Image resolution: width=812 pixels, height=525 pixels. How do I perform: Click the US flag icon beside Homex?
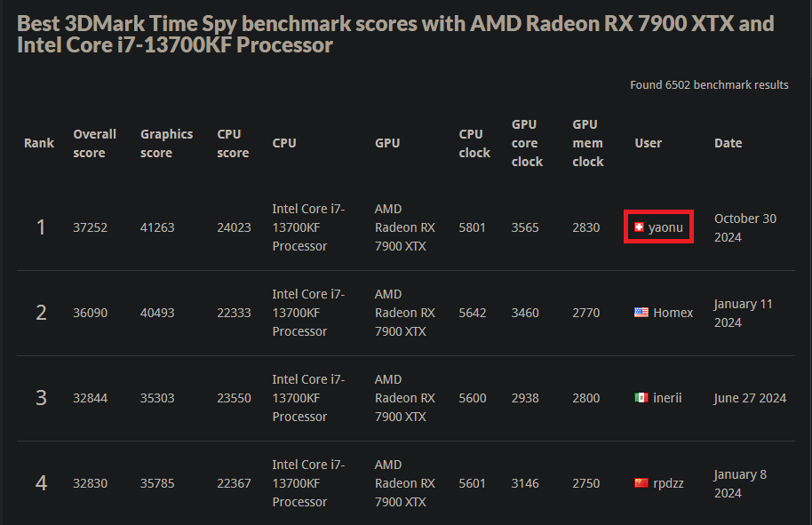click(641, 313)
